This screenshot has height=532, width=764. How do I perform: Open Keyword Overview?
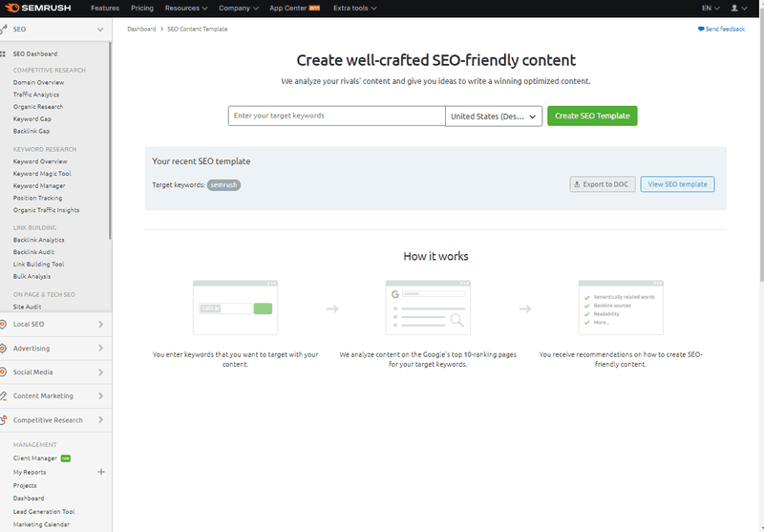click(40, 161)
